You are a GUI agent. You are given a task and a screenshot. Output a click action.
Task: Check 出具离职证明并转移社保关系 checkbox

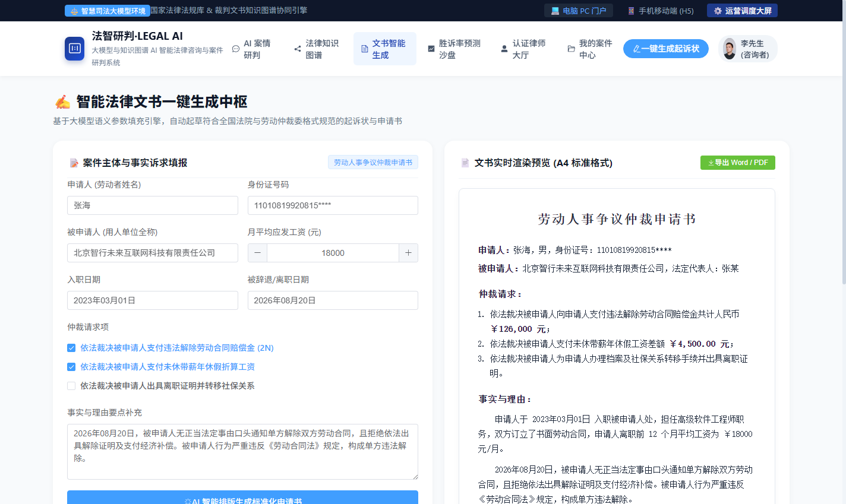click(71, 386)
